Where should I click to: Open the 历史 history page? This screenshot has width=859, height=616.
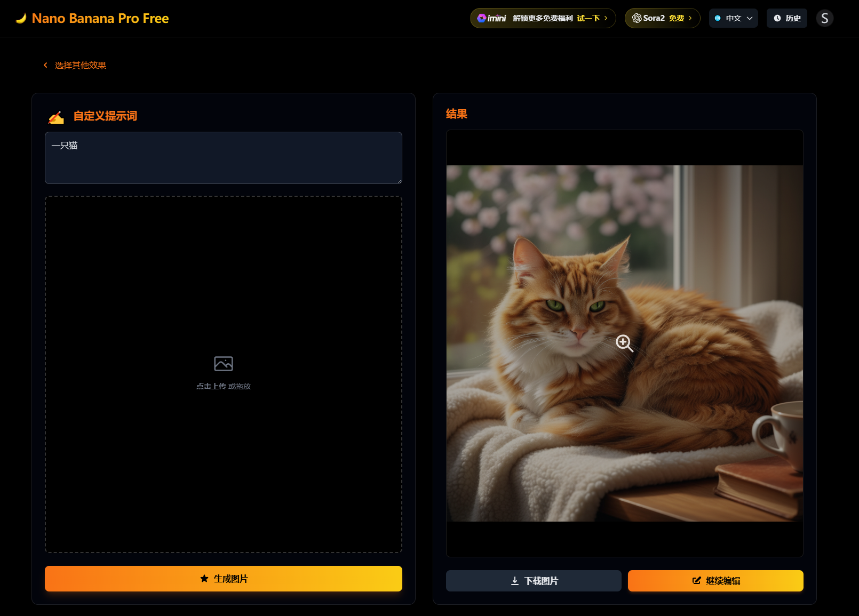pos(787,18)
